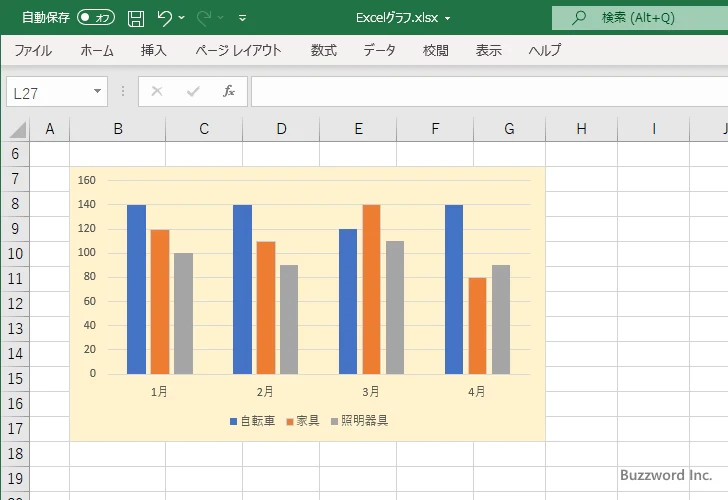Click cell C18 below the chart
Screen dimensions: 728x500
(204, 454)
